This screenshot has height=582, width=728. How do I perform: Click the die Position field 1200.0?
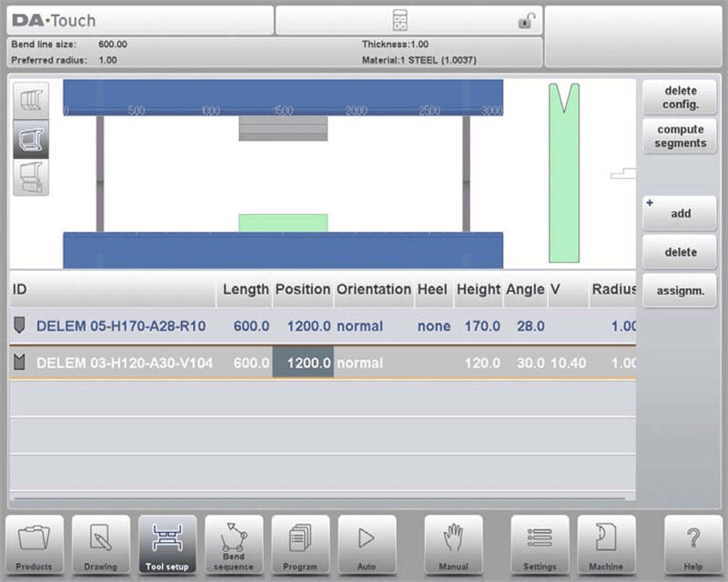point(303,363)
